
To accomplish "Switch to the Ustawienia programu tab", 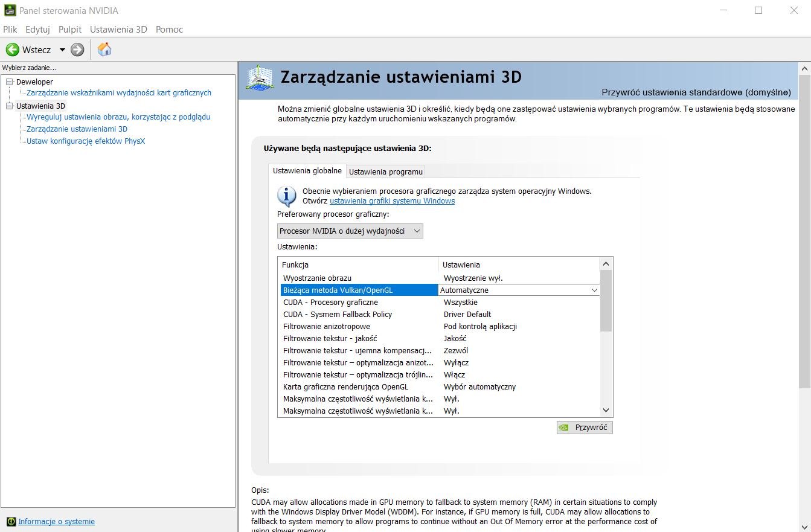I will [386, 171].
